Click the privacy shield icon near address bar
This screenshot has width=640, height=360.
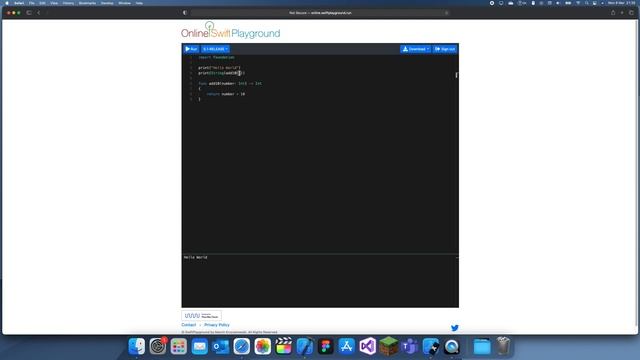coord(185,13)
